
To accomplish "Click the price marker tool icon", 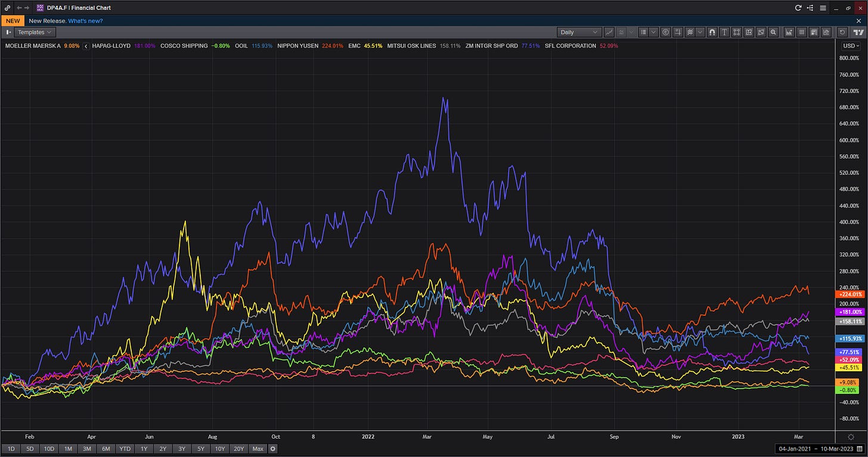I will pyautogui.click(x=678, y=32).
